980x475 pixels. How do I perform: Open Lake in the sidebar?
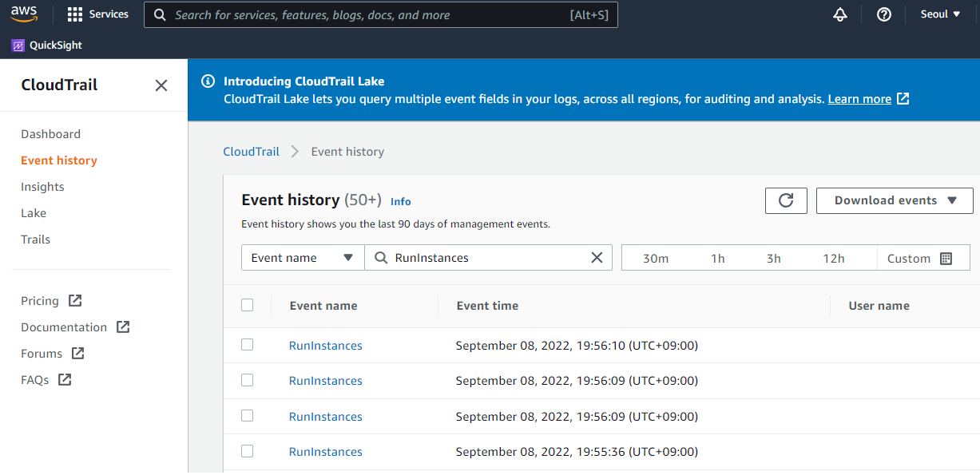(x=34, y=213)
